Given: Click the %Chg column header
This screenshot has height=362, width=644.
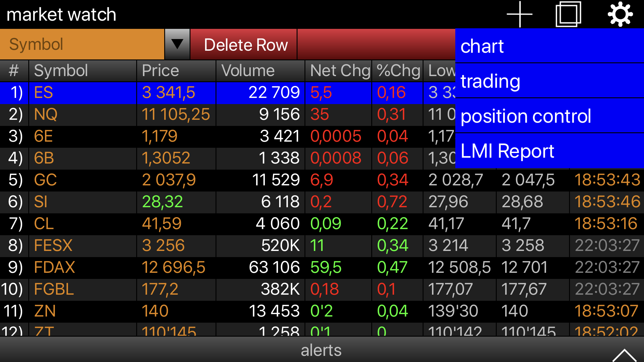Looking at the screenshot, I should tap(397, 71).
